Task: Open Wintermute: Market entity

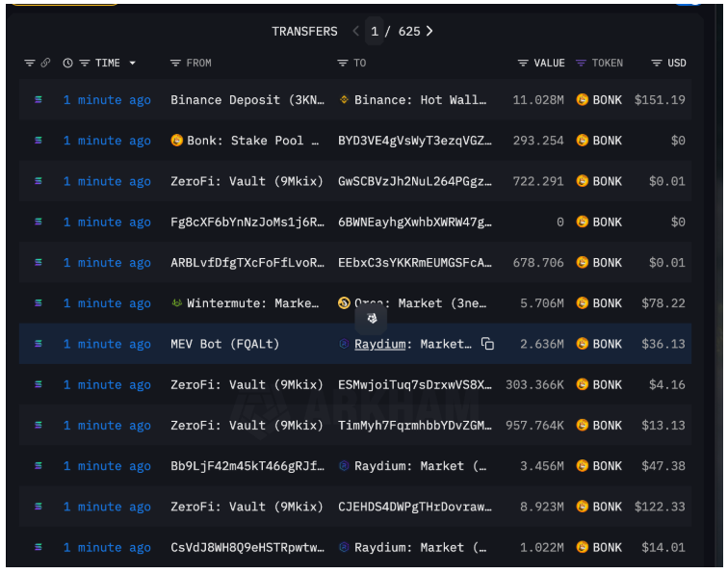Action: [x=252, y=303]
